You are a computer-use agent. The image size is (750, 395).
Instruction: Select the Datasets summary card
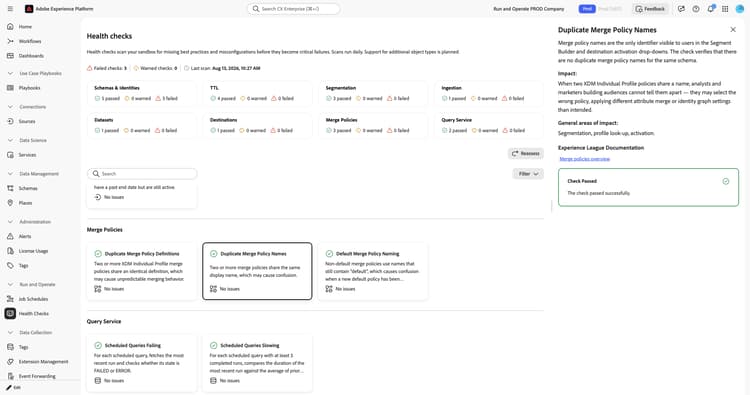pos(142,125)
